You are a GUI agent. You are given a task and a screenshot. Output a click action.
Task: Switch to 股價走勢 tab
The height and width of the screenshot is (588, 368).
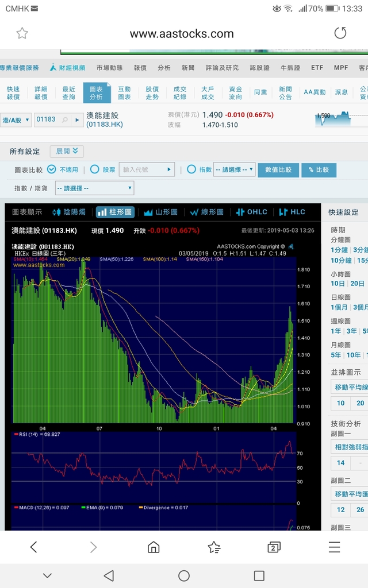pyautogui.click(x=152, y=93)
